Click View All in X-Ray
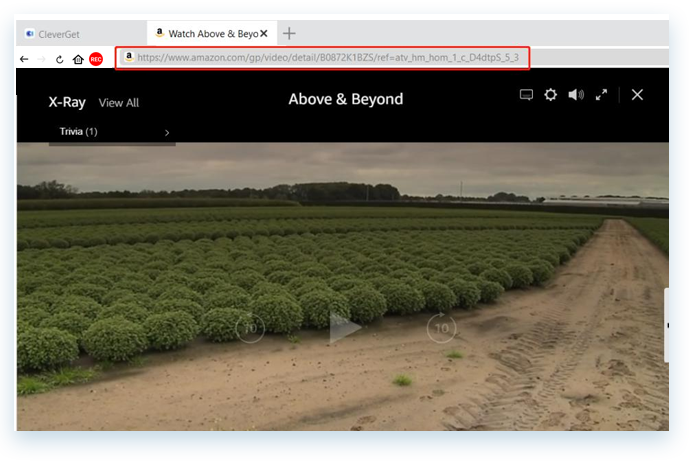The image size is (689, 474). point(119,103)
